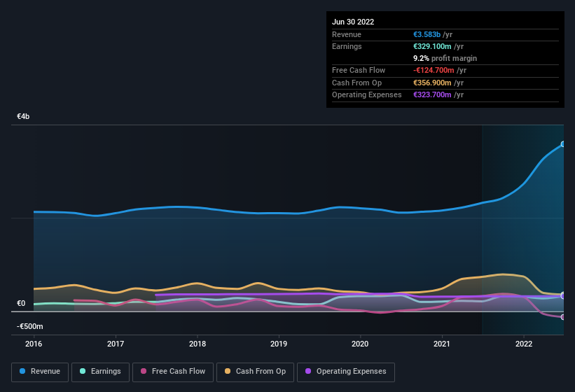Click the blue Revenue endpoint marker
Viewport: 575px width, 392px height.
[x=563, y=144]
